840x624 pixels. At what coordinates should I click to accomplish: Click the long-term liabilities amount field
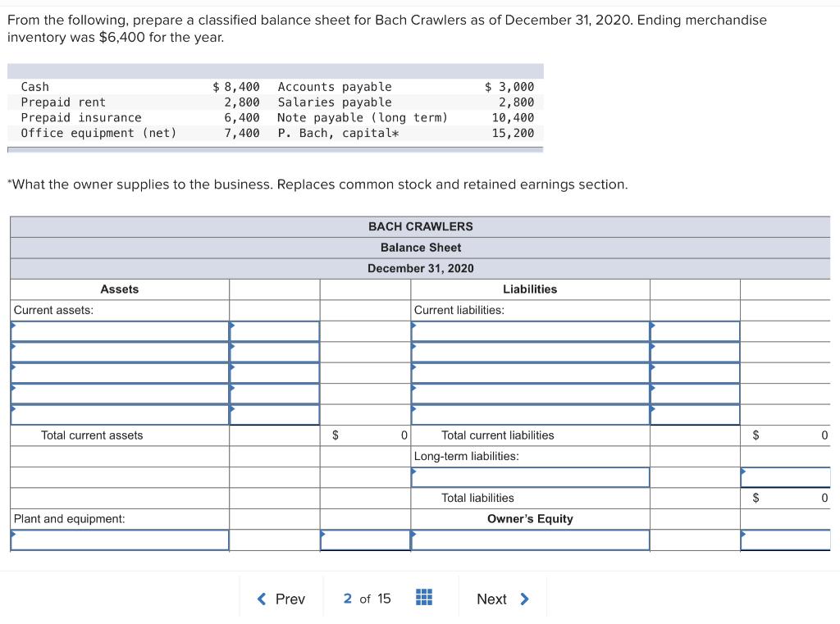click(x=785, y=477)
